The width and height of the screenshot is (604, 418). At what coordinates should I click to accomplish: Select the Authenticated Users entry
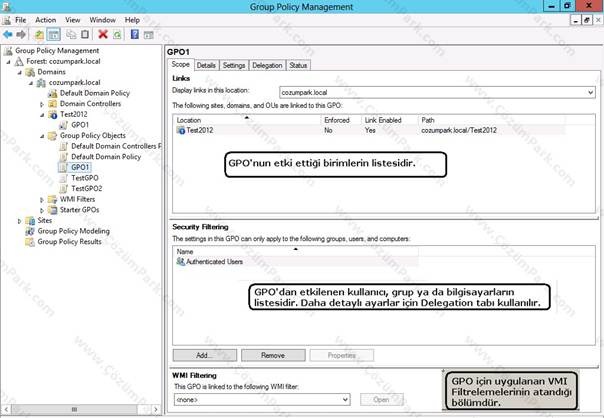(215, 262)
